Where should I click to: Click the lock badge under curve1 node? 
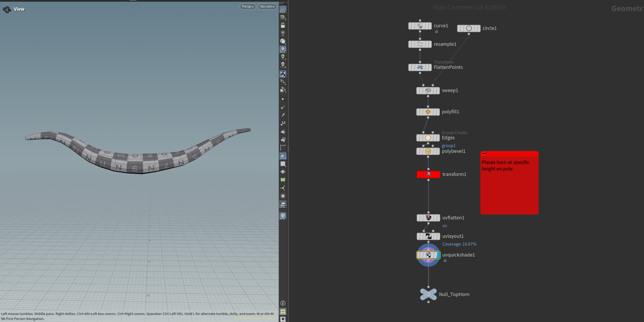436,31
